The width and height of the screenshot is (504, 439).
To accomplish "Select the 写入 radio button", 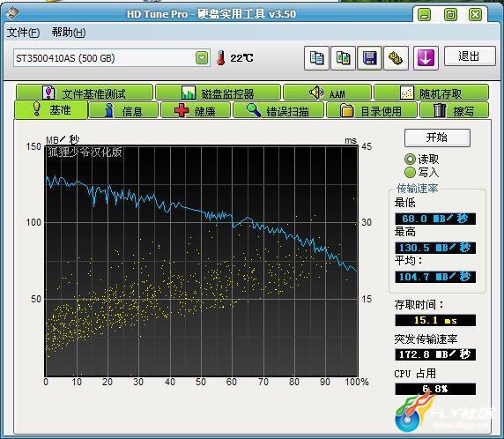I will [x=410, y=173].
